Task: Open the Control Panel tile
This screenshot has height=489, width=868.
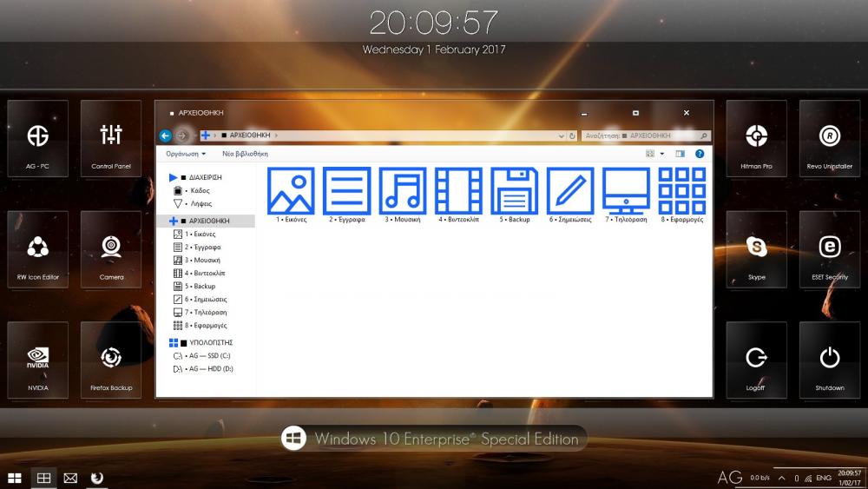Action: point(111,138)
